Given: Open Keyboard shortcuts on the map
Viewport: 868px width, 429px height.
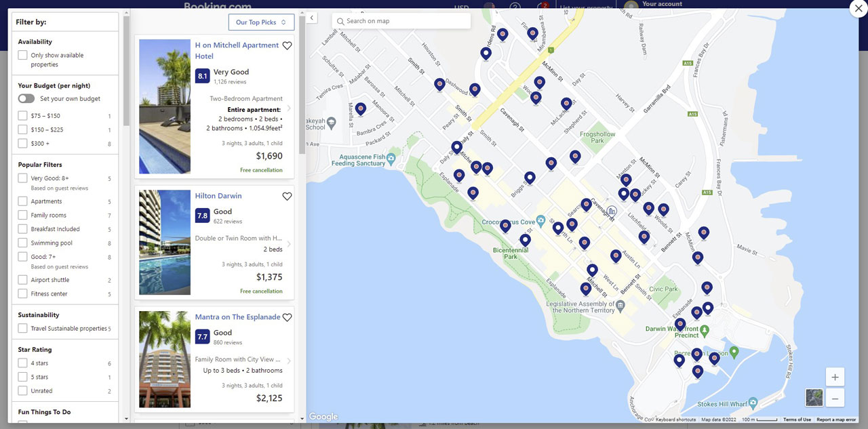Looking at the screenshot, I should pyautogui.click(x=675, y=420).
